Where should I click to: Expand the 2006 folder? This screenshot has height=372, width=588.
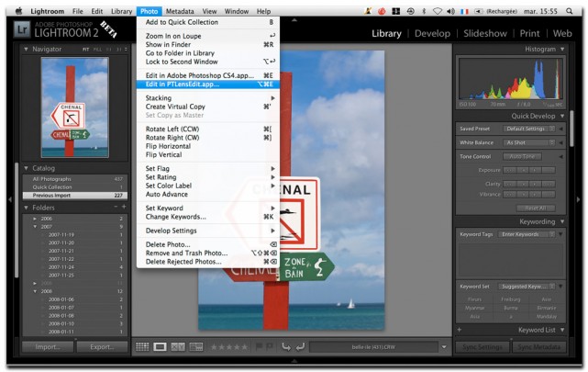point(35,219)
